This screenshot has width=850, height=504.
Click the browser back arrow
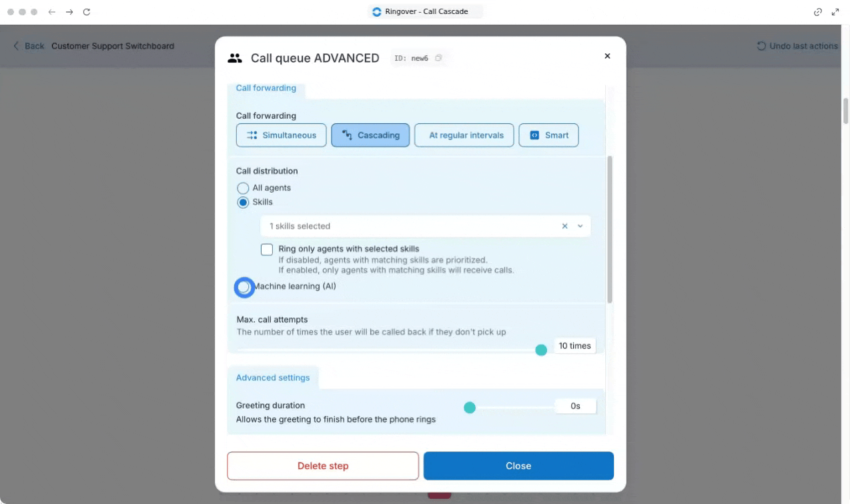(x=52, y=12)
